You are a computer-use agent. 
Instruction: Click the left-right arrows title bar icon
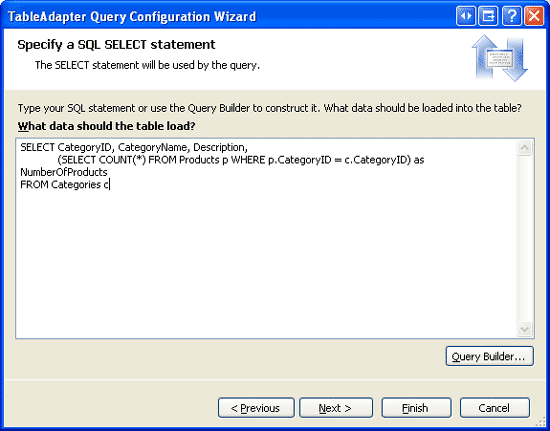pyautogui.click(x=466, y=16)
